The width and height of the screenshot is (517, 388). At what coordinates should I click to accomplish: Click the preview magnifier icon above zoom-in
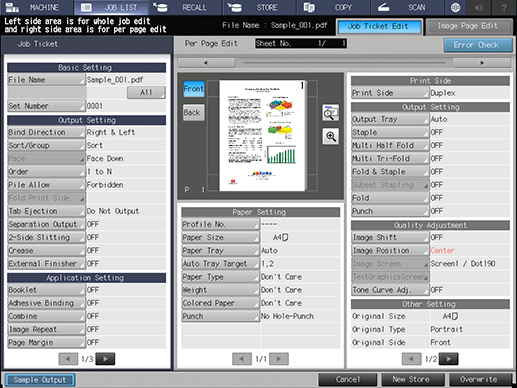point(331,113)
